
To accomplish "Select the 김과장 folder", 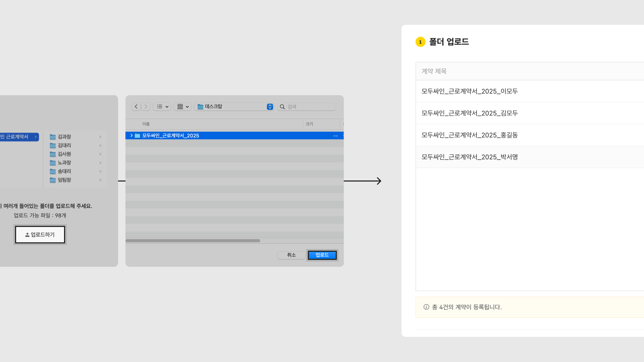I will click(x=64, y=137).
